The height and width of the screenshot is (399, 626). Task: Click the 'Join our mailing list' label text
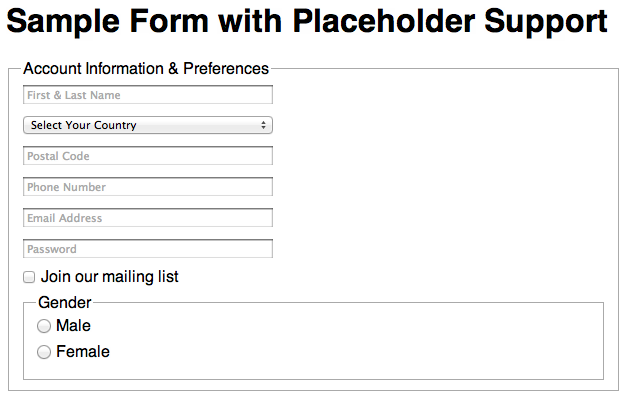[110, 277]
